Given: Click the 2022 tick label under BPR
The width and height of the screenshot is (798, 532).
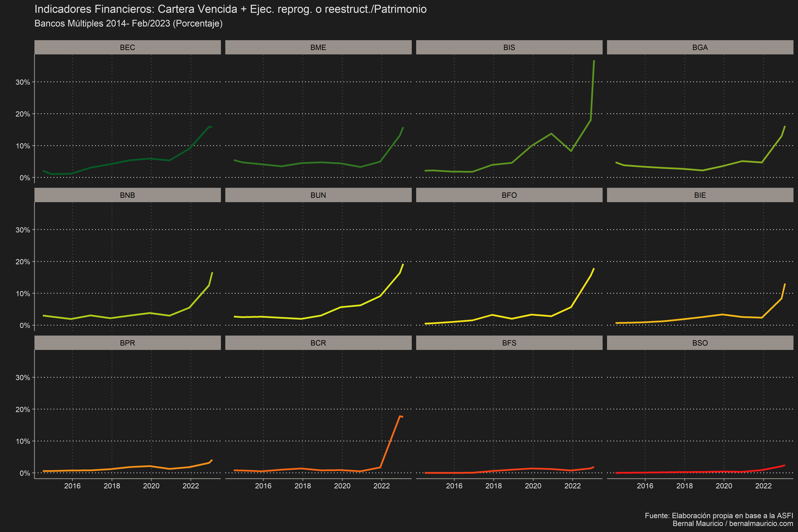Looking at the screenshot, I should tap(191, 486).
